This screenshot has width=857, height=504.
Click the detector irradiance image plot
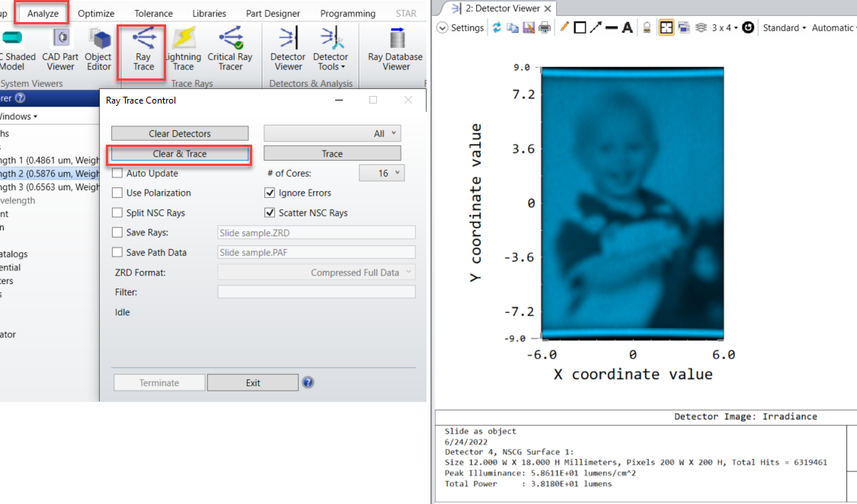click(632, 203)
